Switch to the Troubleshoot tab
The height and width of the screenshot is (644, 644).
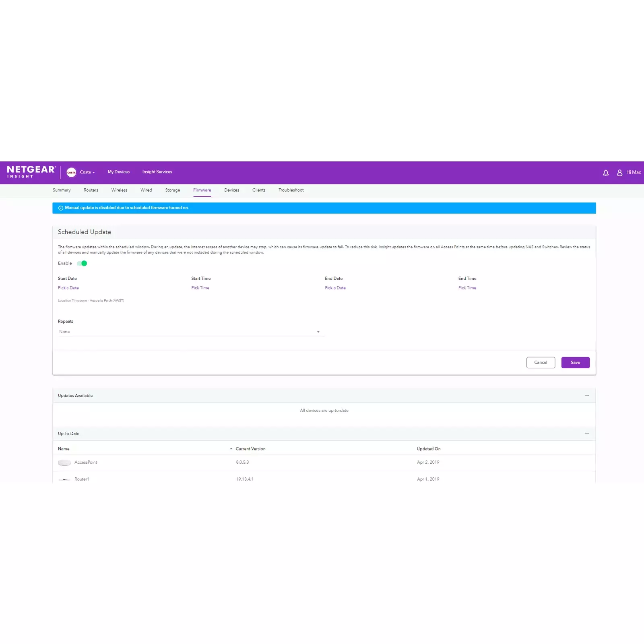[291, 190]
